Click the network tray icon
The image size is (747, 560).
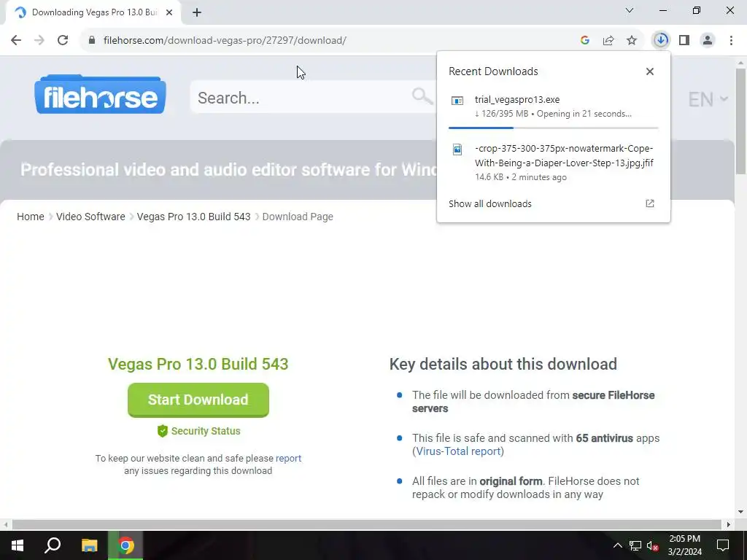[x=635, y=545]
